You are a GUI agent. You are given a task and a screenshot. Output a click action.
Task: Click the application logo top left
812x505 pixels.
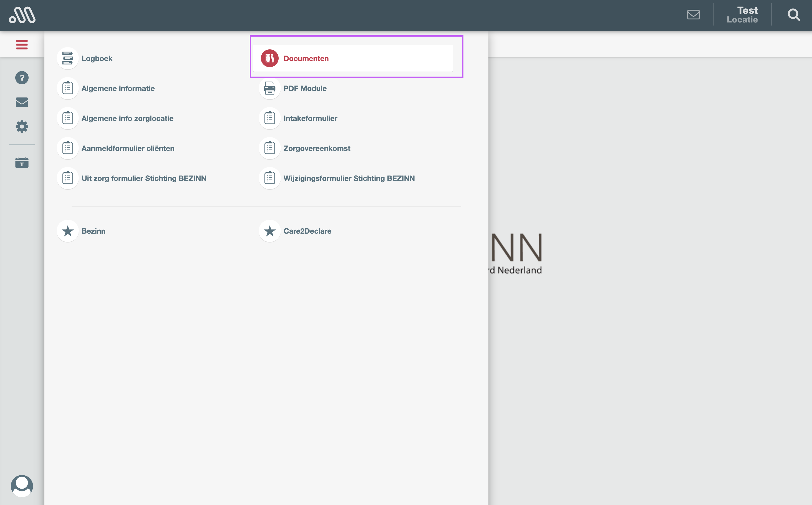click(22, 15)
